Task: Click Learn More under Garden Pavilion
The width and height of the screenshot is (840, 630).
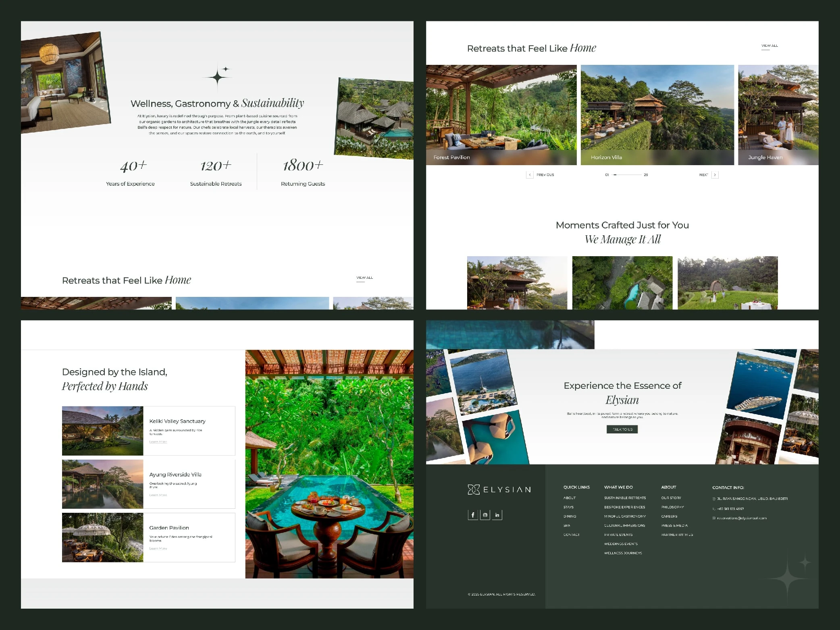Action: tap(158, 548)
